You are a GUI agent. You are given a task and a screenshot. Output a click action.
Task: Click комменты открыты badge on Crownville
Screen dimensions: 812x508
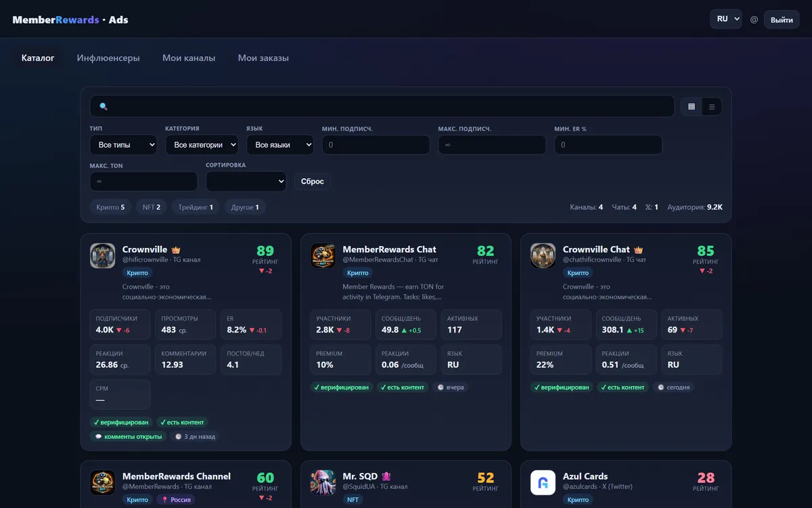[129, 437]
